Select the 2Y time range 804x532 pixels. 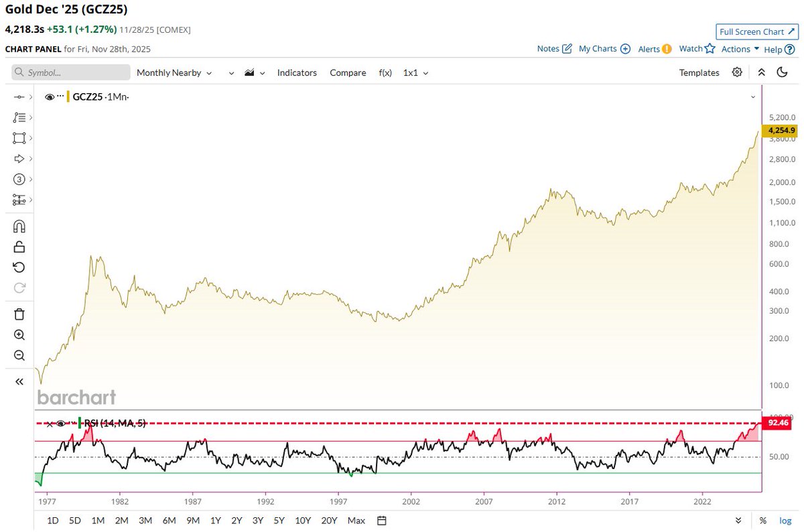[x=237, y=521]
